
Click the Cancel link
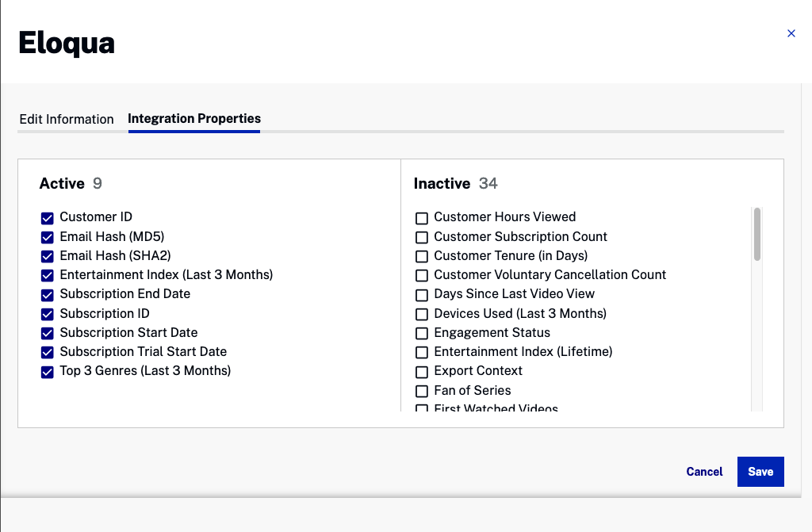tap(704, 472)
